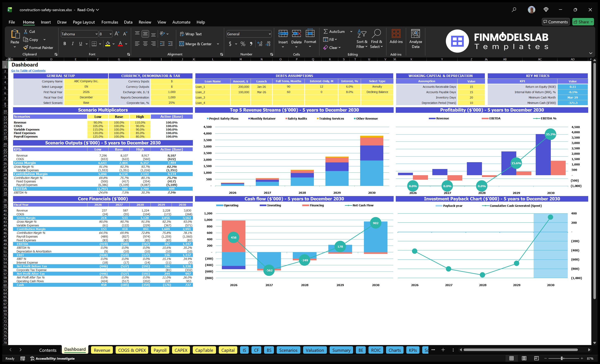Click the Increase Decimal icon
This screenshot has height=364, width=600.
coord(259,44)
